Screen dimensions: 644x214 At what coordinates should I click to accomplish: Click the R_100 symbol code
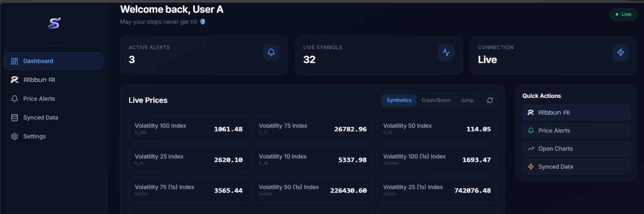pos(140,133)
